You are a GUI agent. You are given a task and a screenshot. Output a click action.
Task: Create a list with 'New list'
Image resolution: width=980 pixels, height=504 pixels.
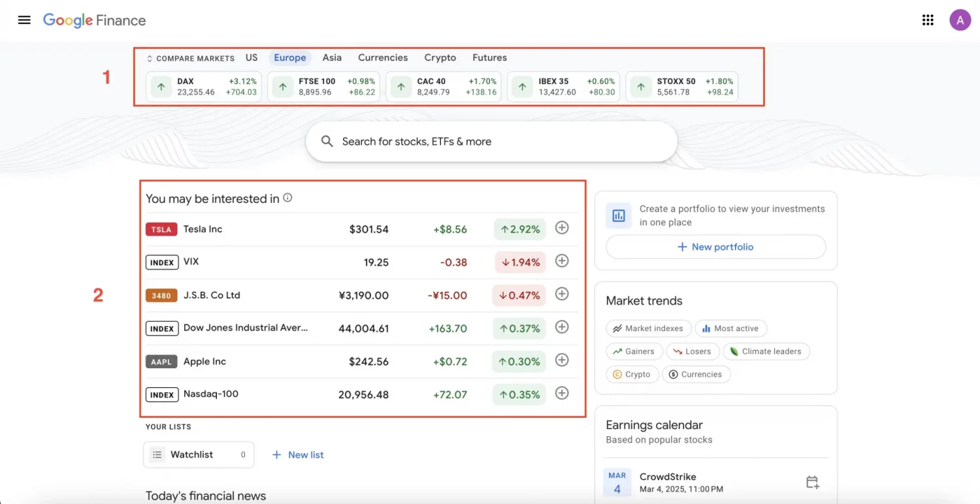(x=298, y=455)
